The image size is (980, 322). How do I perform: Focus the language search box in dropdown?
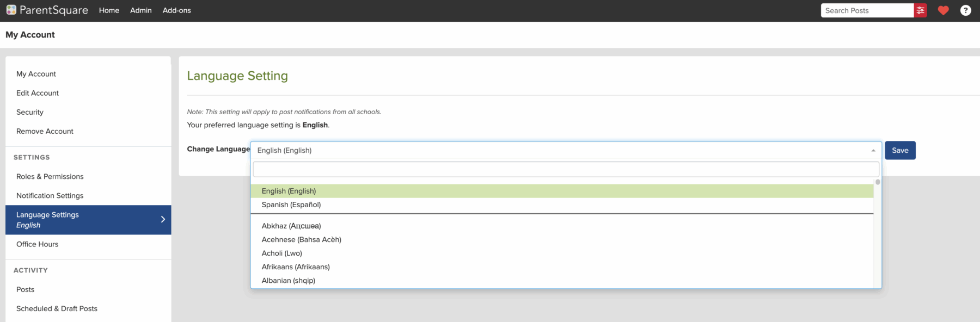pyautogui.click(x=566, y=169)
